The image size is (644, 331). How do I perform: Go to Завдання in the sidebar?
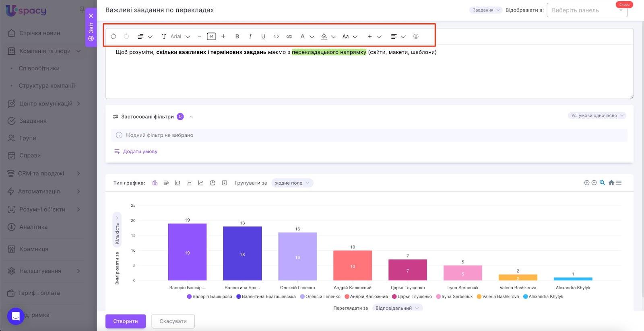click(x=33, y=121)
